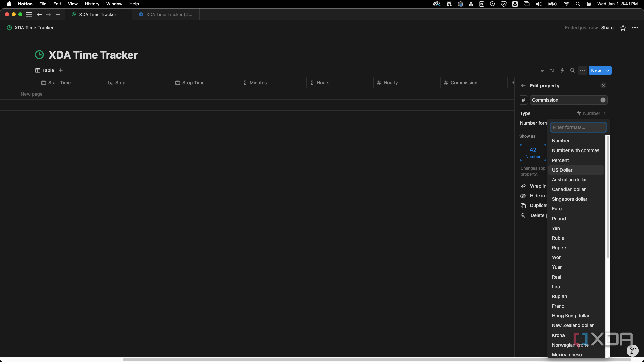
Task: Open the View menu
Action: (x=73, y=4)
